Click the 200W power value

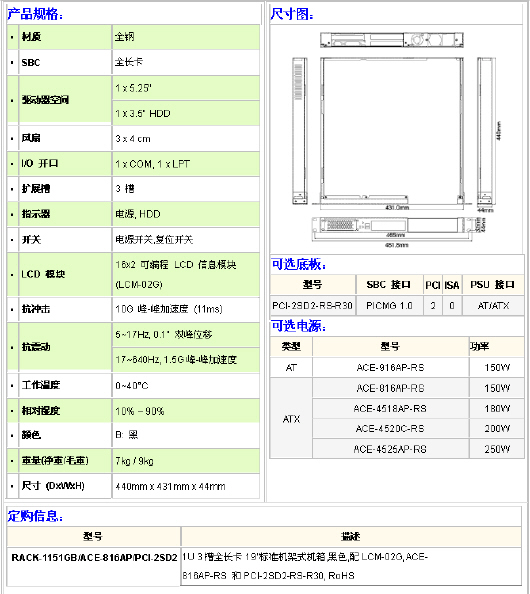(x=497, y=429)
